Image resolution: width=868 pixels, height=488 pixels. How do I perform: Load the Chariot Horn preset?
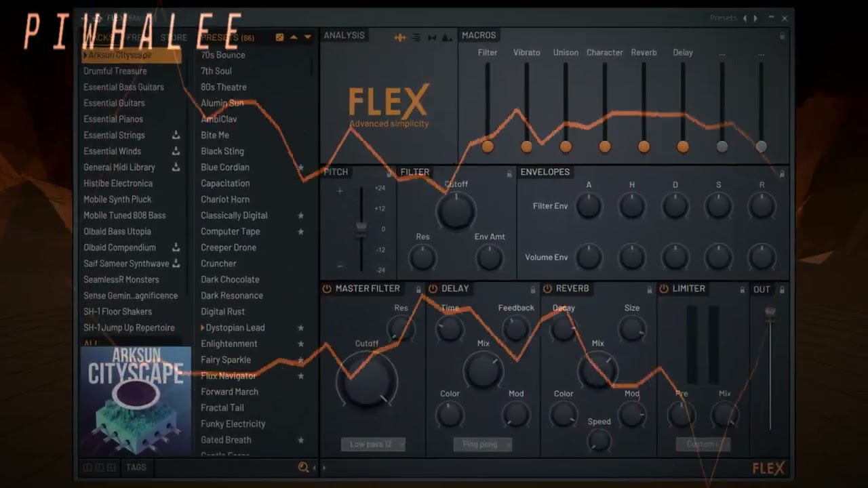pyautogui.click(x=225, y=199)
